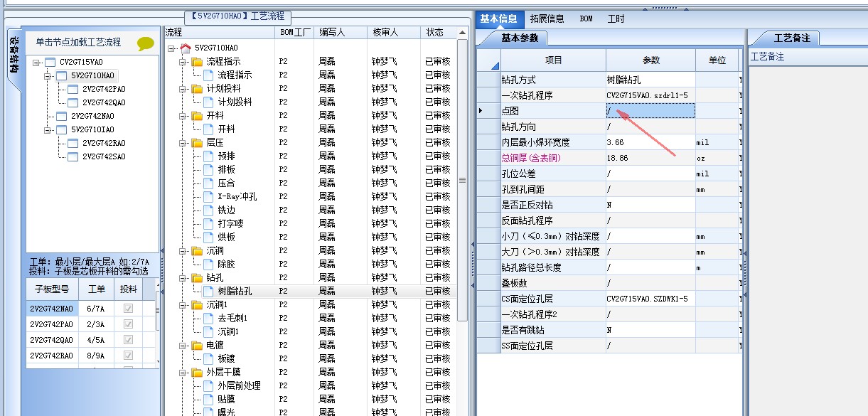Click the board icon next to CV2G715VA0

(x=50, y=62)
